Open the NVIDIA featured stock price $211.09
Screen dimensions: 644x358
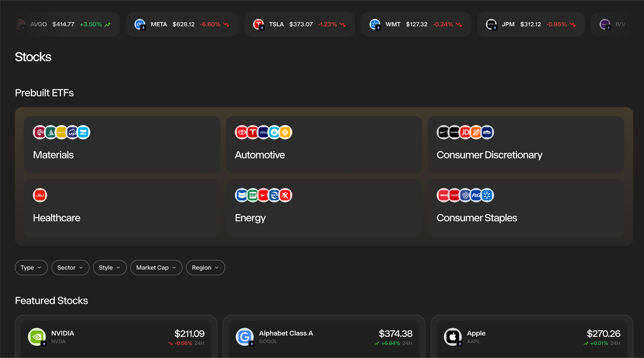pyautogui.click(x=189, y=334)
